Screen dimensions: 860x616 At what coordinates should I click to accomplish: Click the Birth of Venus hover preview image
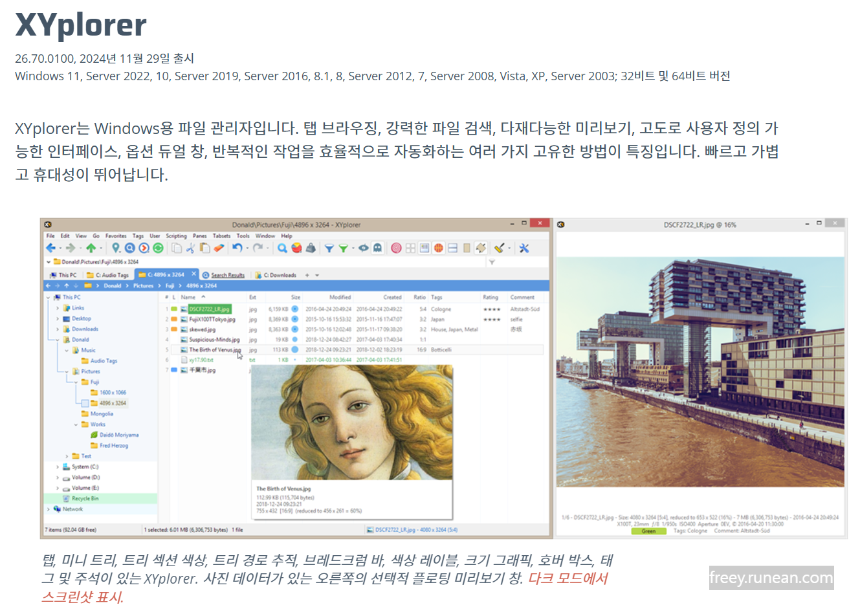coord(352,422)
